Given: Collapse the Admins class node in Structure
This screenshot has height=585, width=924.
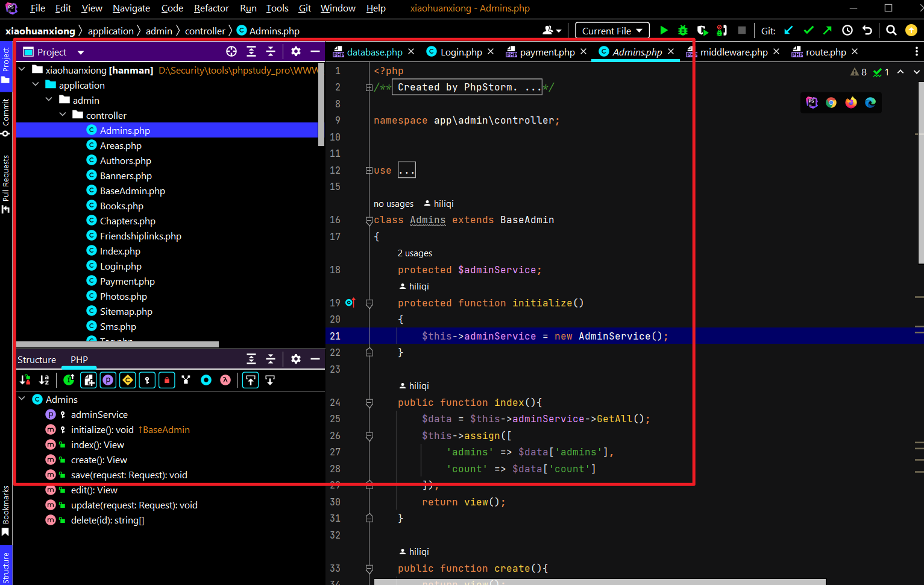Looking at the screenshot, I should click(22, 399).
